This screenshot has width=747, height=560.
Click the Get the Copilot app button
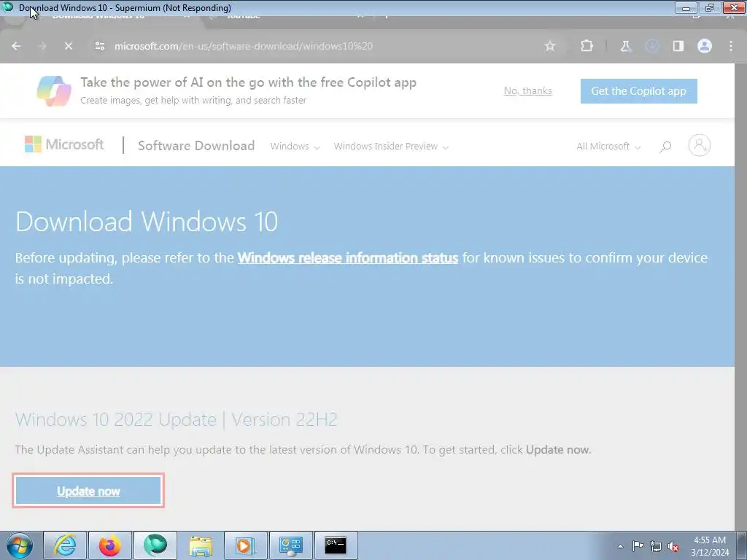639,91
